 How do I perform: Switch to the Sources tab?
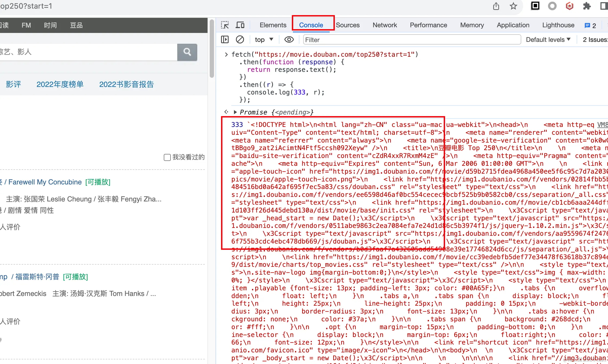click(348, 25)
